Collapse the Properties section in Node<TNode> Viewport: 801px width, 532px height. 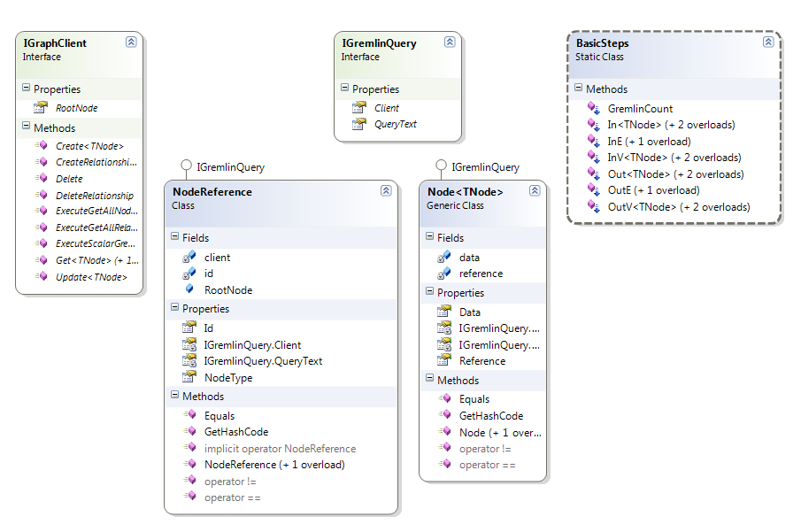click(x=429, y=292)
